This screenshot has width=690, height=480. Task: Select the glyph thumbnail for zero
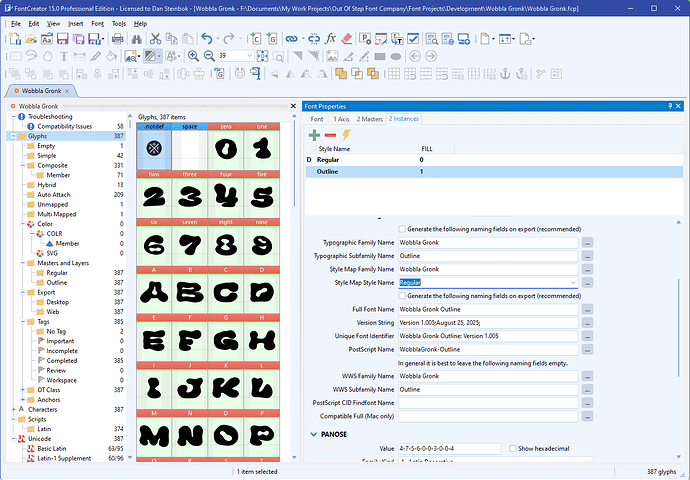(226, 147)
